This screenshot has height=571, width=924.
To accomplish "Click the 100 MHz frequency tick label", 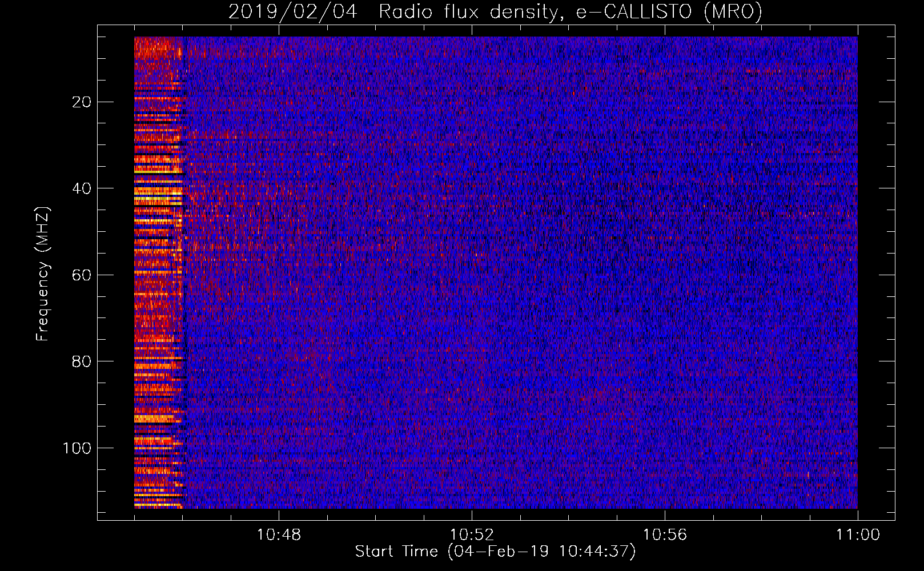I will (x=77, y=448).
